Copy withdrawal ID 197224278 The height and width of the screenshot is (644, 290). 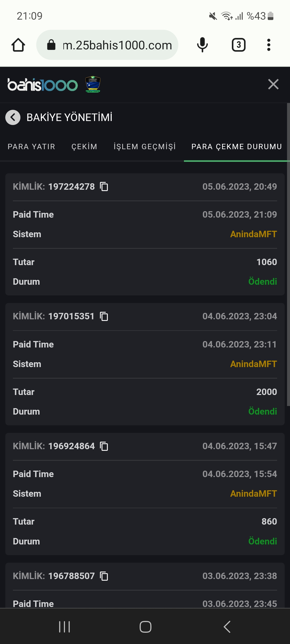(104, 186)
